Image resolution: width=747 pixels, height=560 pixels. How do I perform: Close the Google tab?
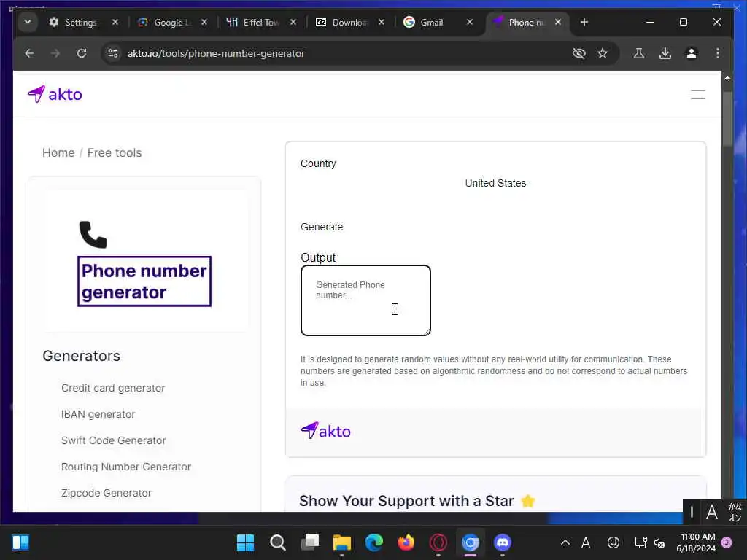(x=204, y=23)
